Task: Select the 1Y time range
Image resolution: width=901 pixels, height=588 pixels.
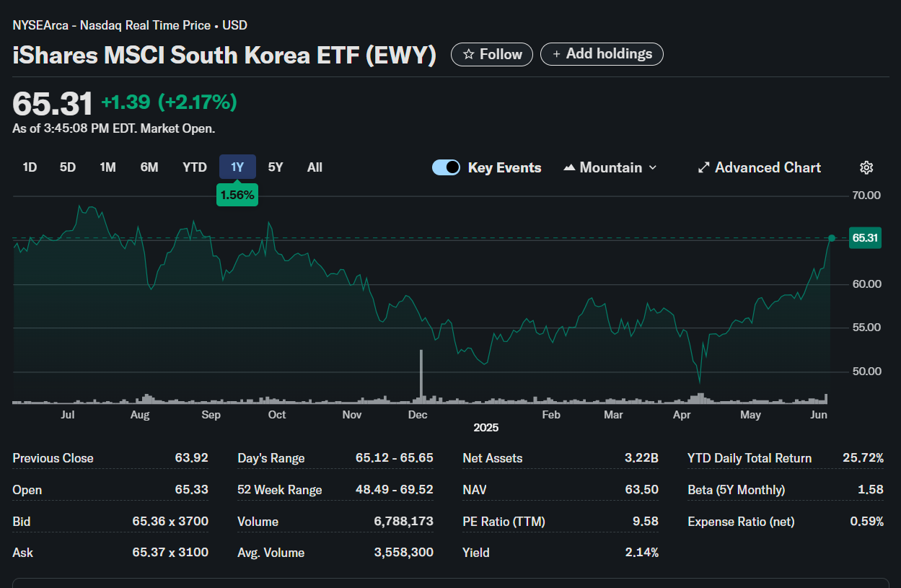Action: tap(237, 167)
